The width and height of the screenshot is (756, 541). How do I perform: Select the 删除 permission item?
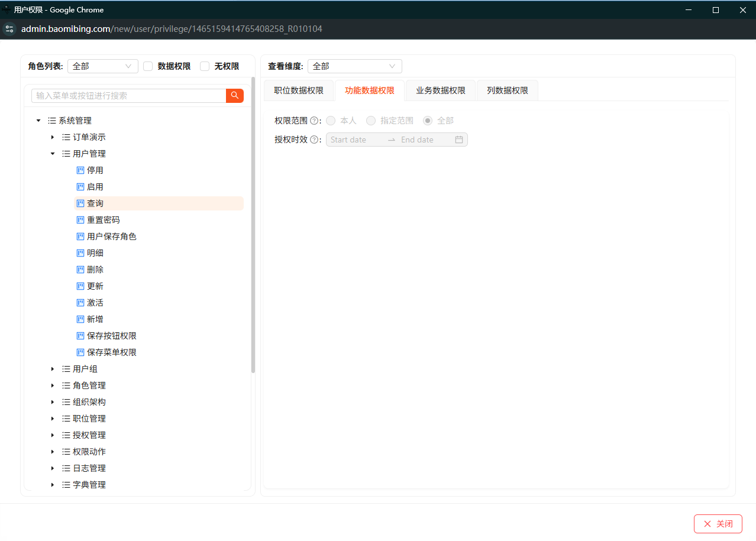coord(95,270)
